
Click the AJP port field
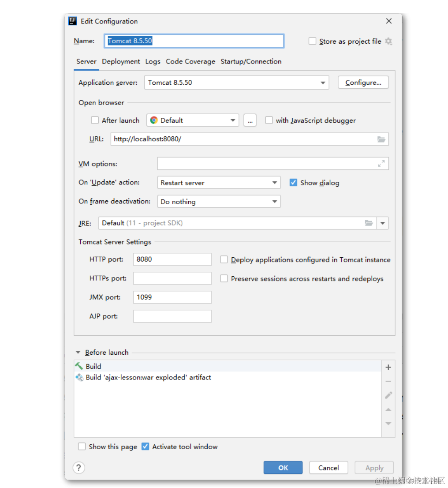[x=172, y=316]
